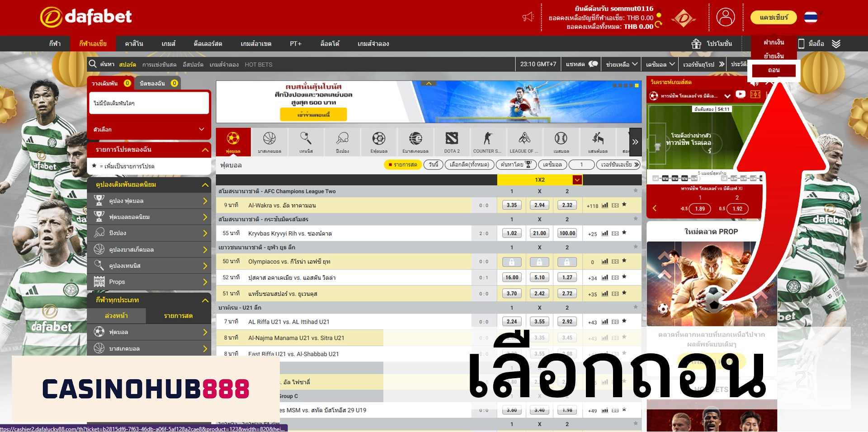Collapse the favorites list section
The width and height of the screenshot is (868, 432).
pos(205,150)
